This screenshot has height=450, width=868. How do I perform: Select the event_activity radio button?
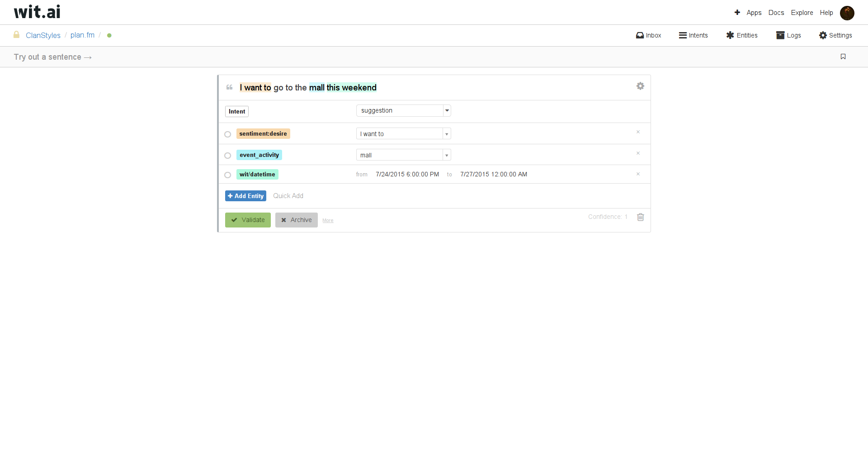tap(228, 156)
